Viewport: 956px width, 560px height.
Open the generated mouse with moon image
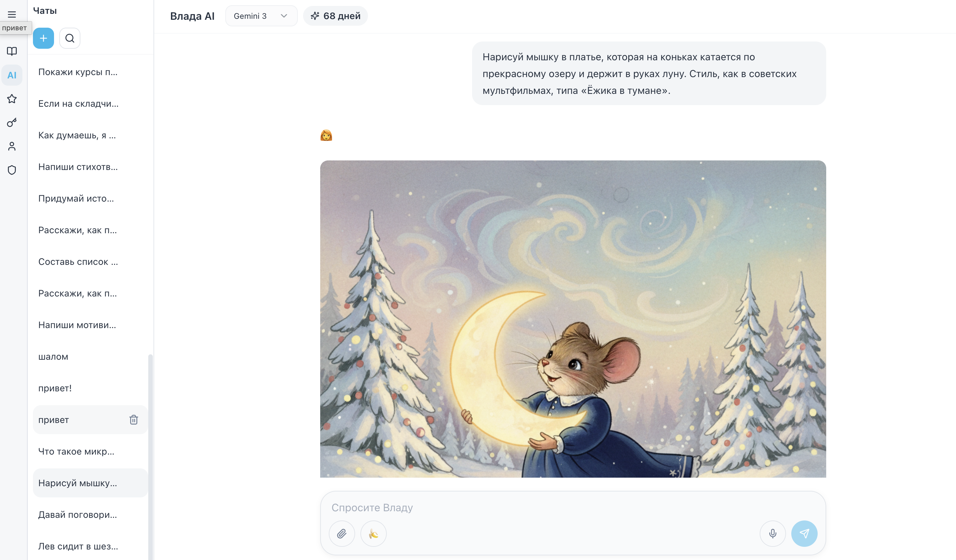[x=573, y=319]
